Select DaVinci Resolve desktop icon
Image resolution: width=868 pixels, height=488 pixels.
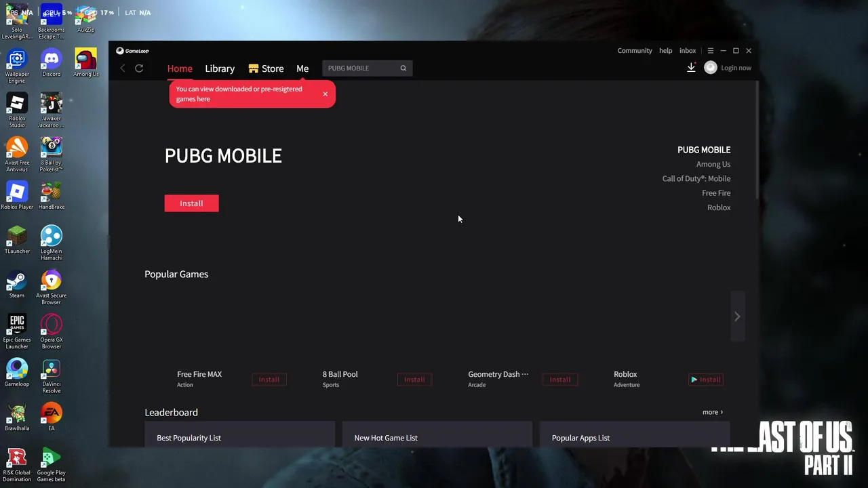pos(51,376)
